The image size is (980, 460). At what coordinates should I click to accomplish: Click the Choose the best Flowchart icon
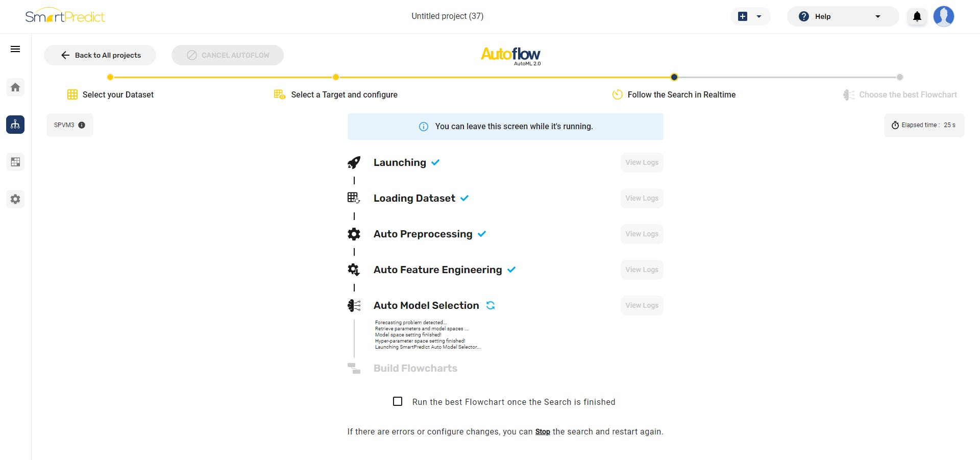(x=849, y=95)
